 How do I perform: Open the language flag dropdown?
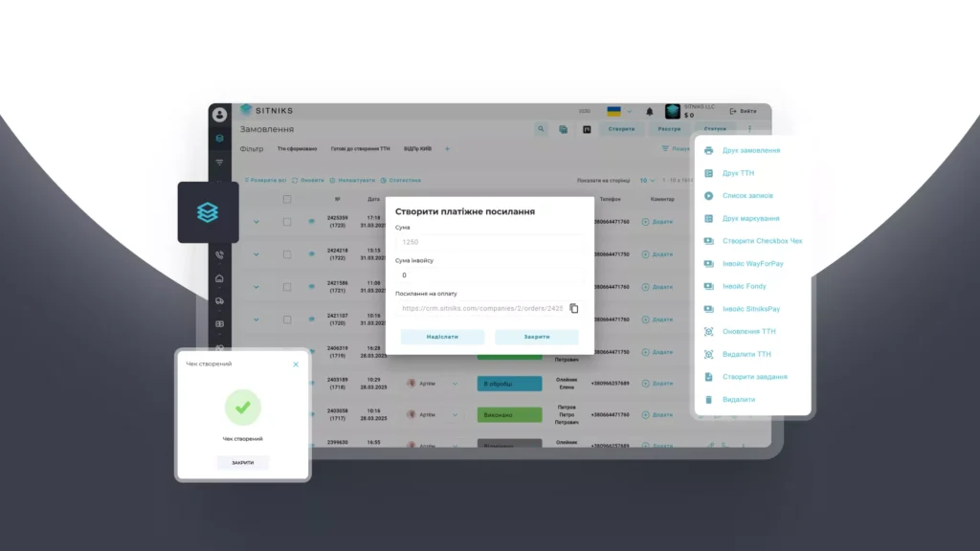619,111
